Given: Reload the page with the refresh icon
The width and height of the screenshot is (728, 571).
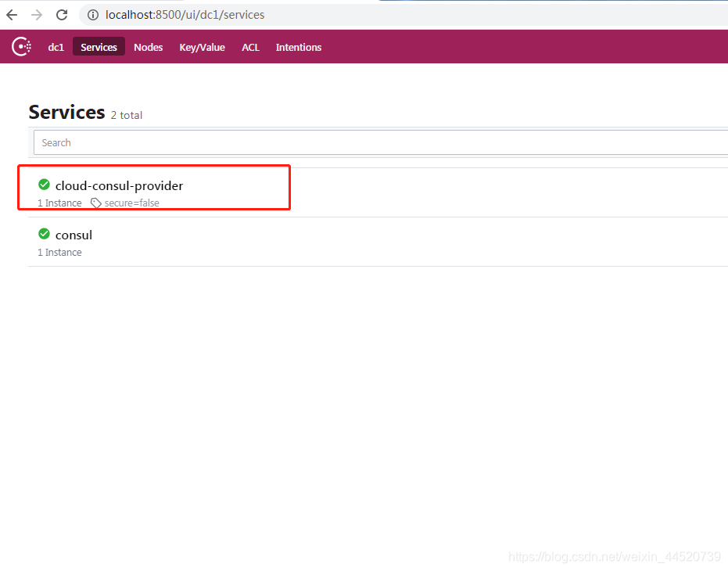Looking at the screenshot, I should 62,15.
